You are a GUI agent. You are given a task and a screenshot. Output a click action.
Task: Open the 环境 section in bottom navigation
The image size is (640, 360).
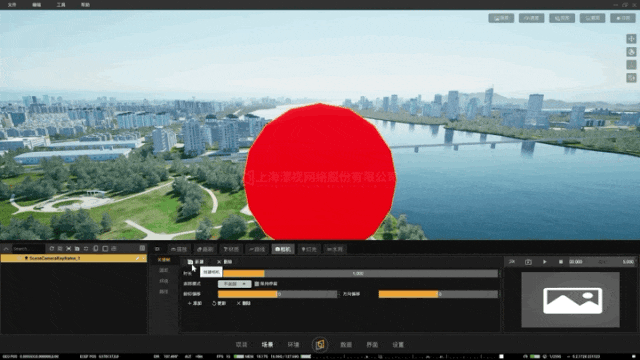click(x=293, y=345)
